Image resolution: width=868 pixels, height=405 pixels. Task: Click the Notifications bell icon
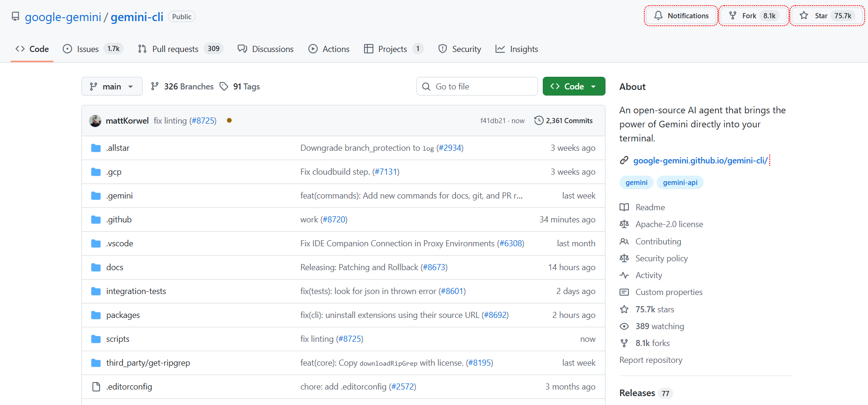tap(658, 15)
